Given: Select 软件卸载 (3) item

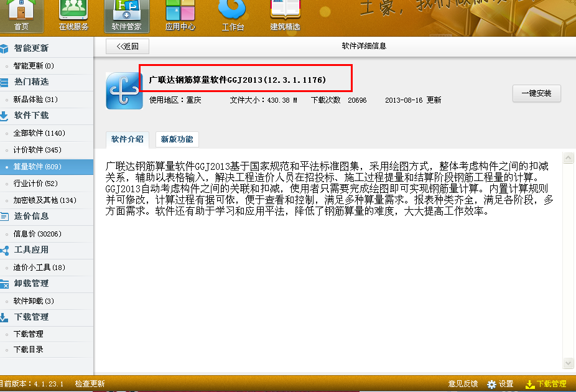Looking at the screenshot, I should (47, 301).
